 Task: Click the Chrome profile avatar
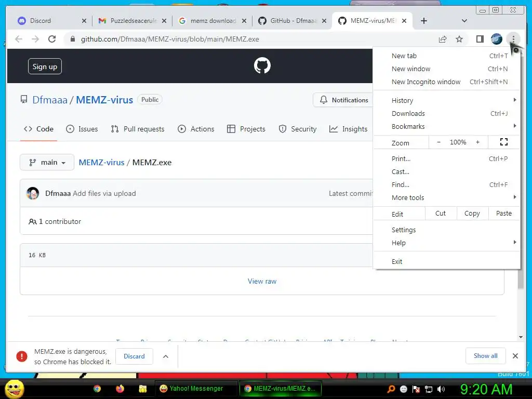coord(496,39)
